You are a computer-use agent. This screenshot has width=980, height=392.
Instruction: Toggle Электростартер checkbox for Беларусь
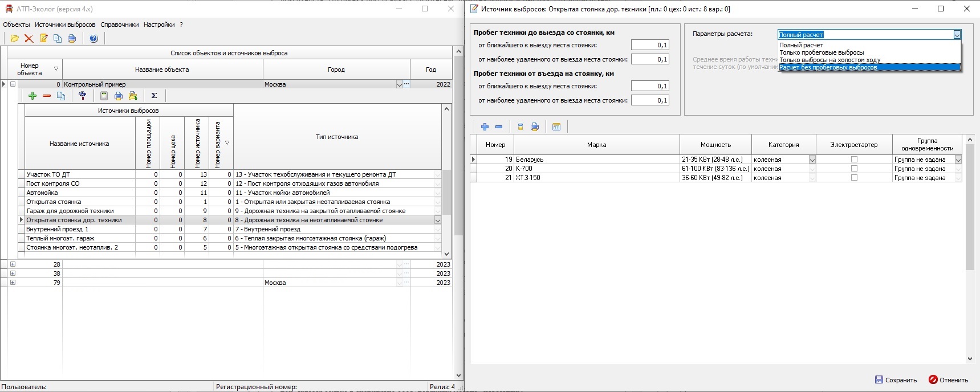click(x=854, y=160)
